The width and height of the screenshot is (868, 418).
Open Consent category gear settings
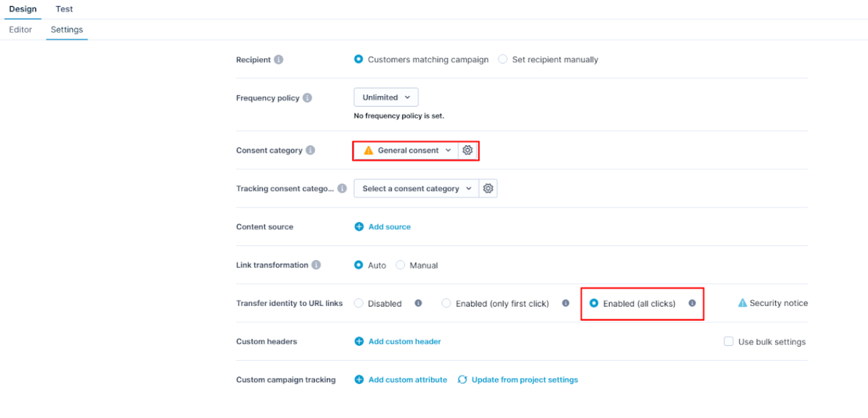click(x=468, y=151)
